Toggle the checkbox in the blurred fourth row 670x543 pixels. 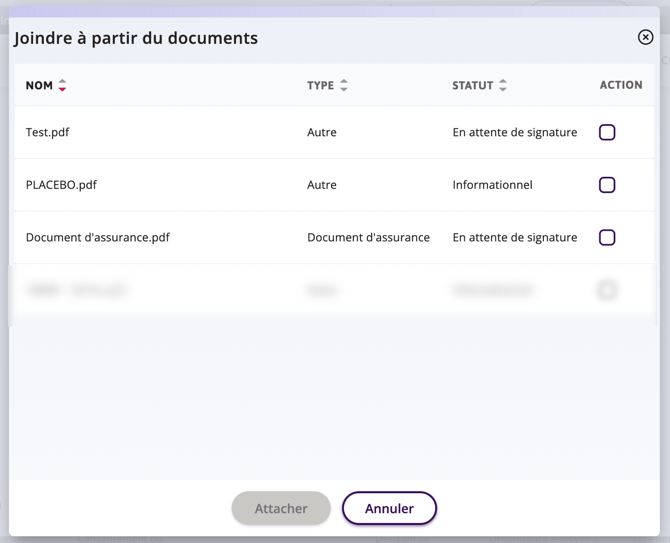pyautogui.click(x=607, y=290)
